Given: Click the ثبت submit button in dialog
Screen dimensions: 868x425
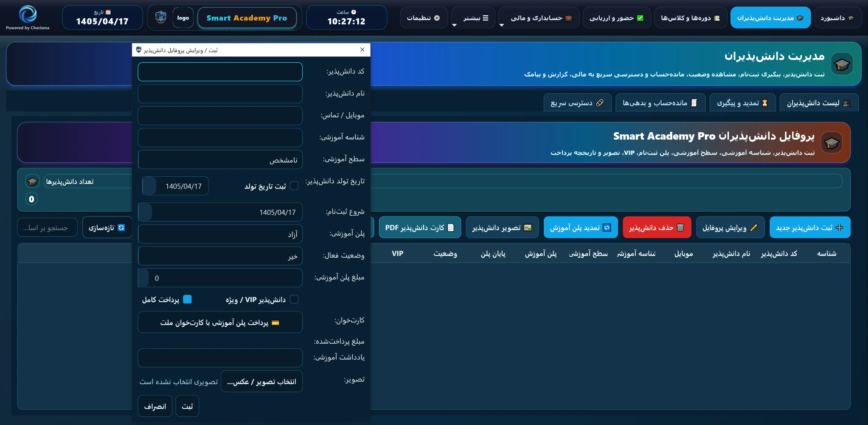Looking at the screenshot, I should pyautogui.click(x=187, y=406).
